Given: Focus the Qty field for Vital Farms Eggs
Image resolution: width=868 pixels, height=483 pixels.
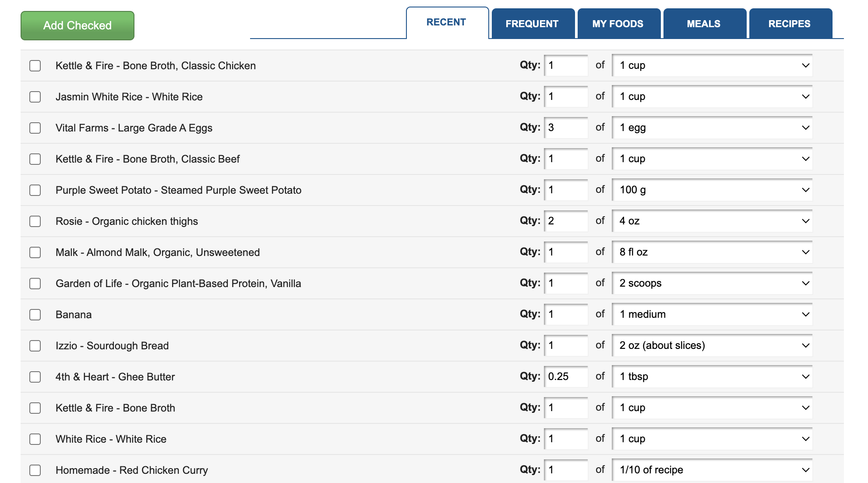Looking at the screenshot, I should click(566, 128).
